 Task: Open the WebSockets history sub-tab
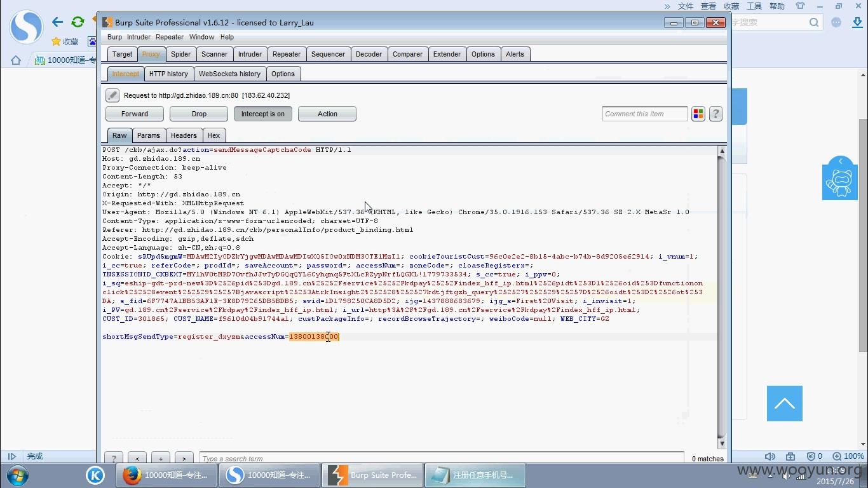click(229, 74)
